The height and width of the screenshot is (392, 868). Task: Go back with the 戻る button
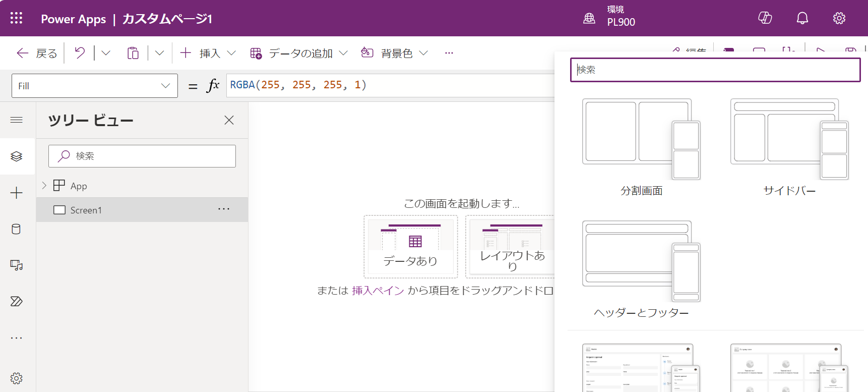[37, 53]
